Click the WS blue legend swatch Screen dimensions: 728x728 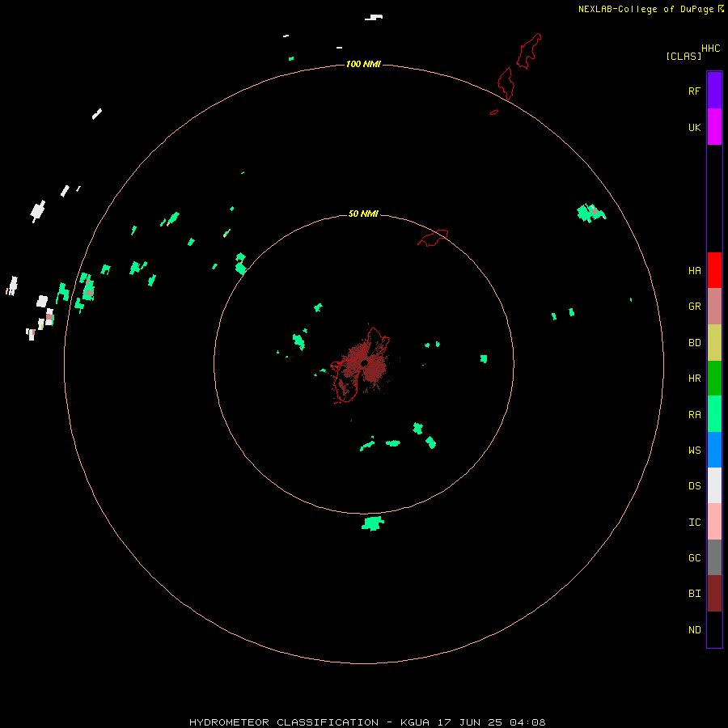[714, 450]
